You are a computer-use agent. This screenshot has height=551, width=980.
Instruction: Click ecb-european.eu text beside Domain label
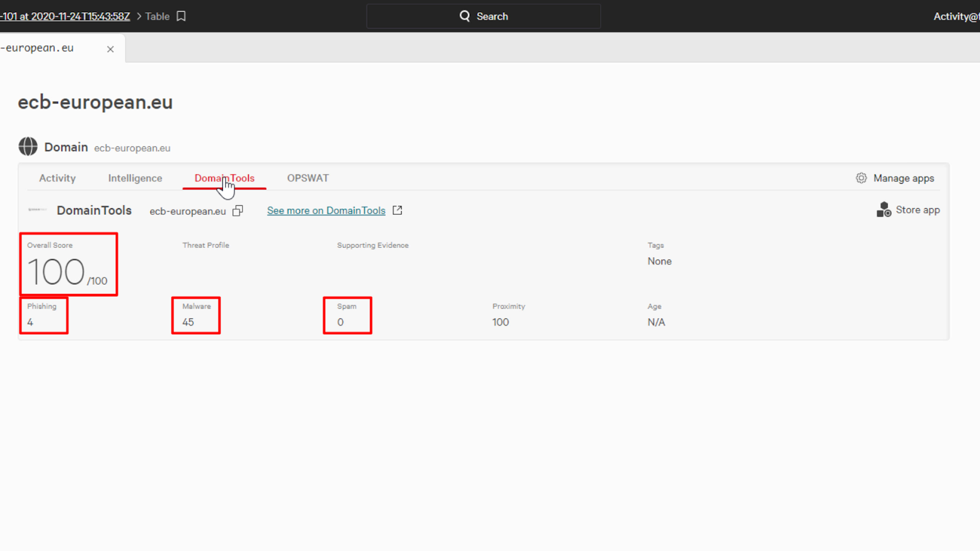(x=132, y=148)
